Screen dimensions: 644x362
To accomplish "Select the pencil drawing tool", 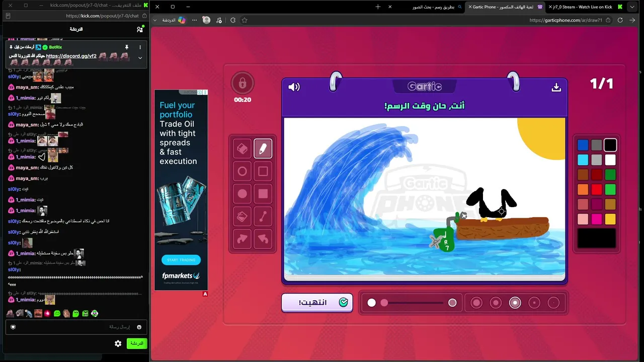I will tap(263, 149).
